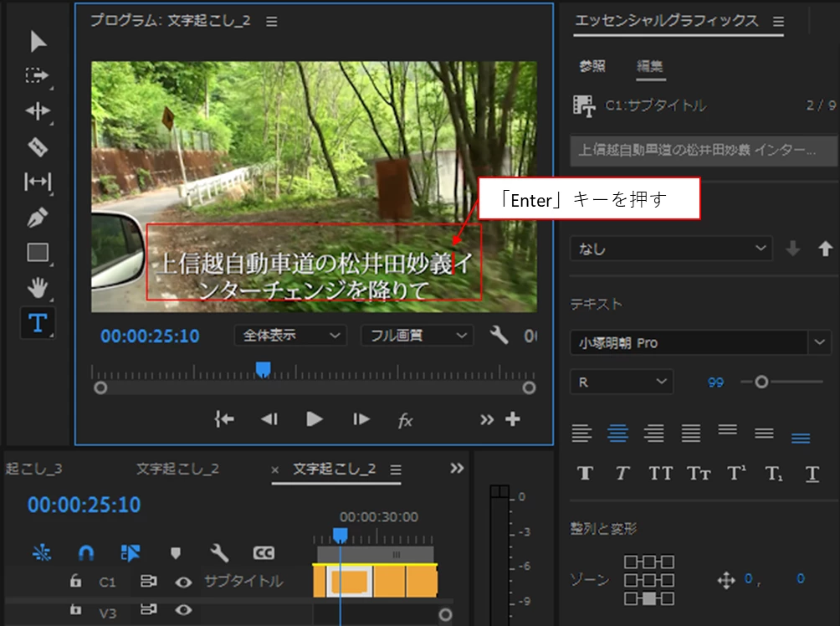Viewport: 840px width, 626px height.
Task: Adjust the font size slider handle
Action: pyautogui.click(x=761, y=382)
